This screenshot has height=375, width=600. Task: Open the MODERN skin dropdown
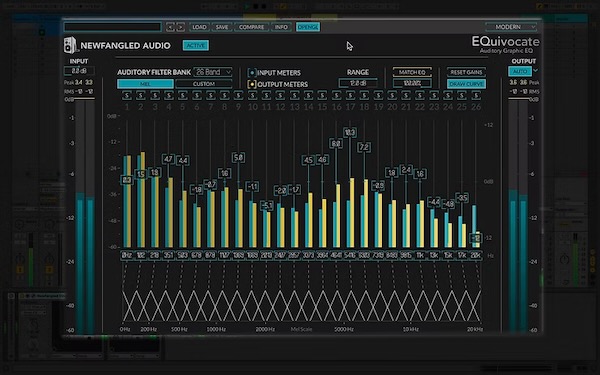[511, 27]
